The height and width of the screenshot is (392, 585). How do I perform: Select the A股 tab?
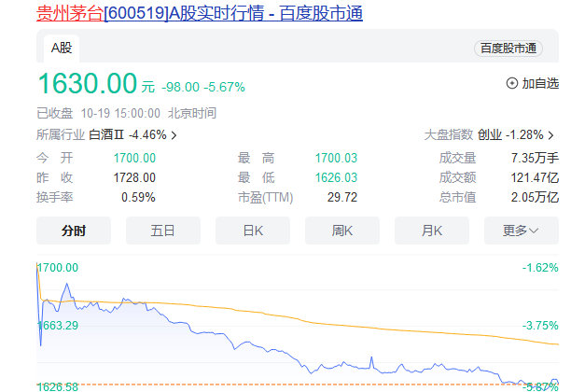tap(62, 49)
